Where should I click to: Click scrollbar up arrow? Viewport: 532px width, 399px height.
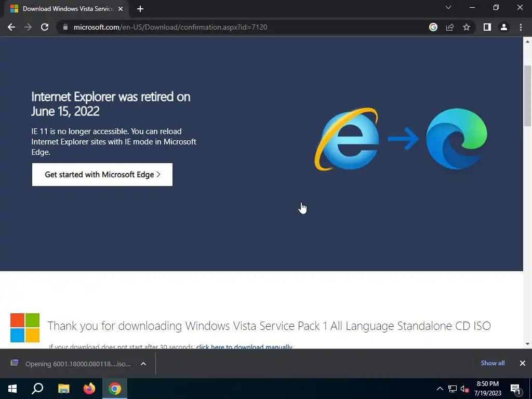(x=527, y=42)
